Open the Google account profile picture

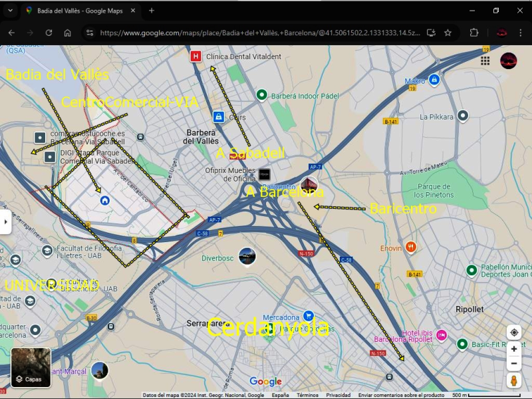click(508, 61)
